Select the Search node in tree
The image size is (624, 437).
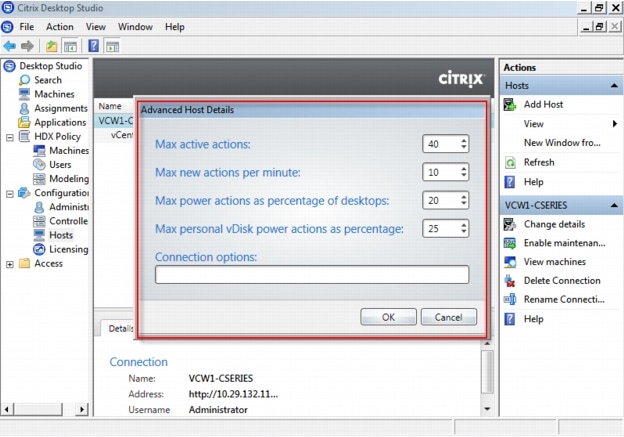48,80
